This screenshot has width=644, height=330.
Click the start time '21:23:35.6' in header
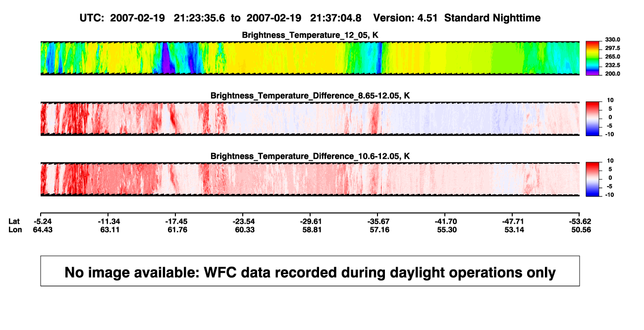pos(200,18)
